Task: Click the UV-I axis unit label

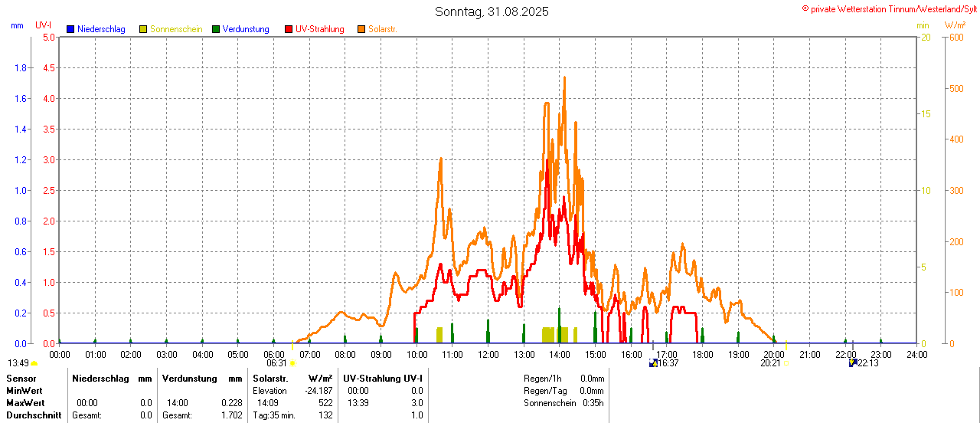Action: click(x=44, y=25)
